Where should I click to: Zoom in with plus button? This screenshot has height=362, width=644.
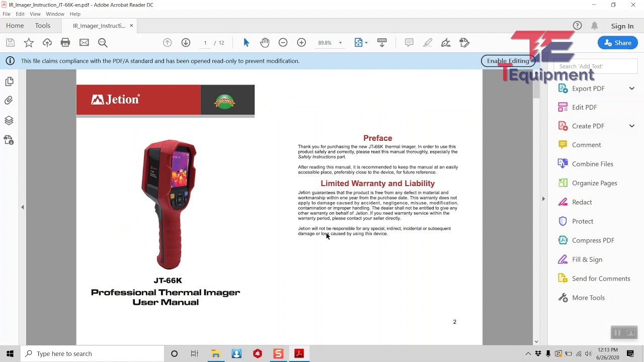(301, 43)
